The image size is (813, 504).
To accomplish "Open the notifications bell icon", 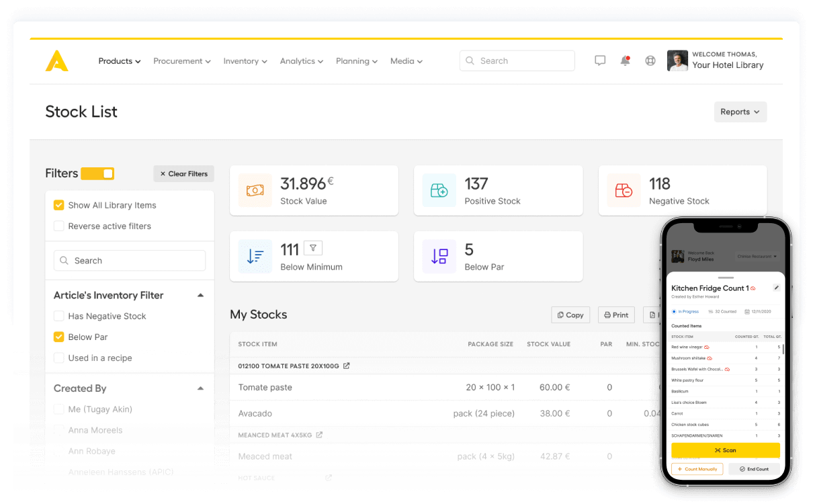I will coord(625,60).
